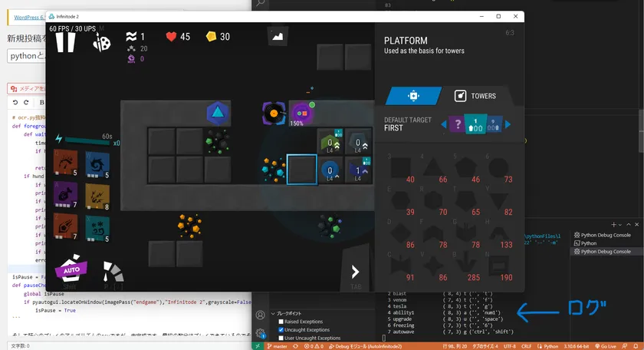Select the tower showing 1 at L4
Viewport: 644px width, 350px height.
coord(358,170)
